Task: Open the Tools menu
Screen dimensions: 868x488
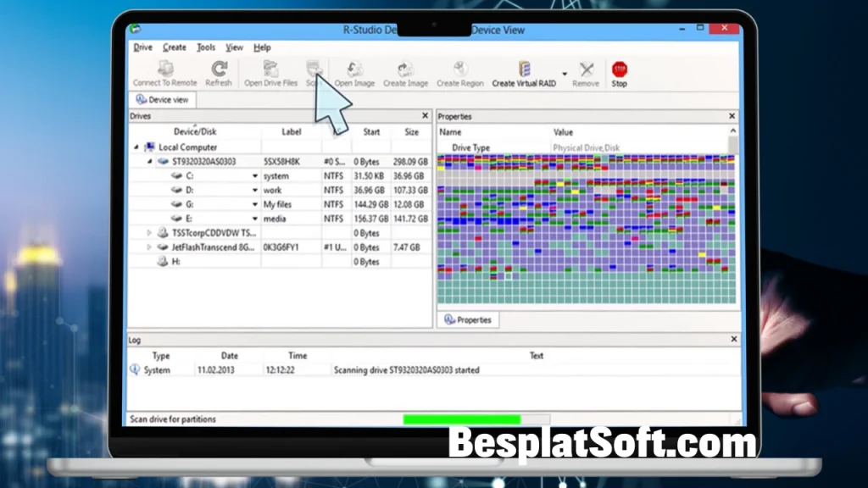Action: pyautogui.click(x=206, y=47)
